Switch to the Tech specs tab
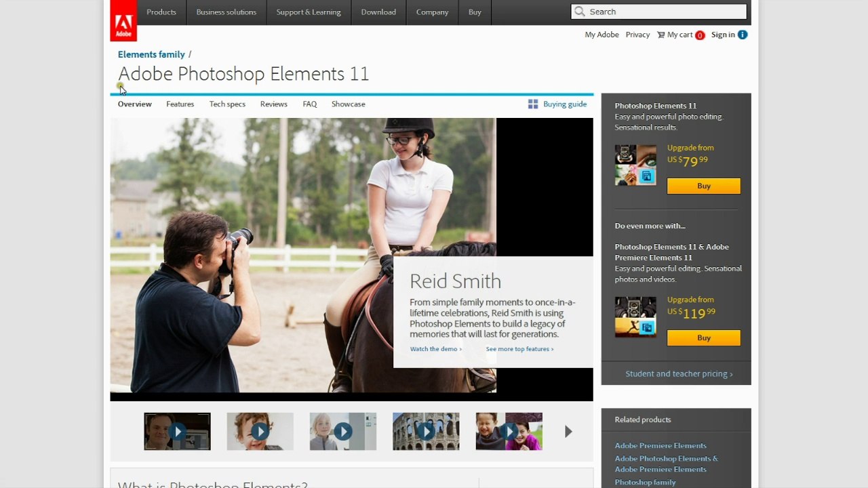 point(227,104)
